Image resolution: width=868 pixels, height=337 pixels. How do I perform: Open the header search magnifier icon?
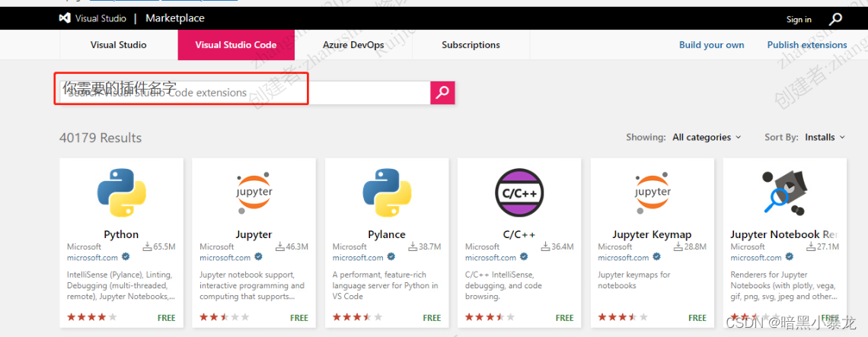tap(835, 19)
